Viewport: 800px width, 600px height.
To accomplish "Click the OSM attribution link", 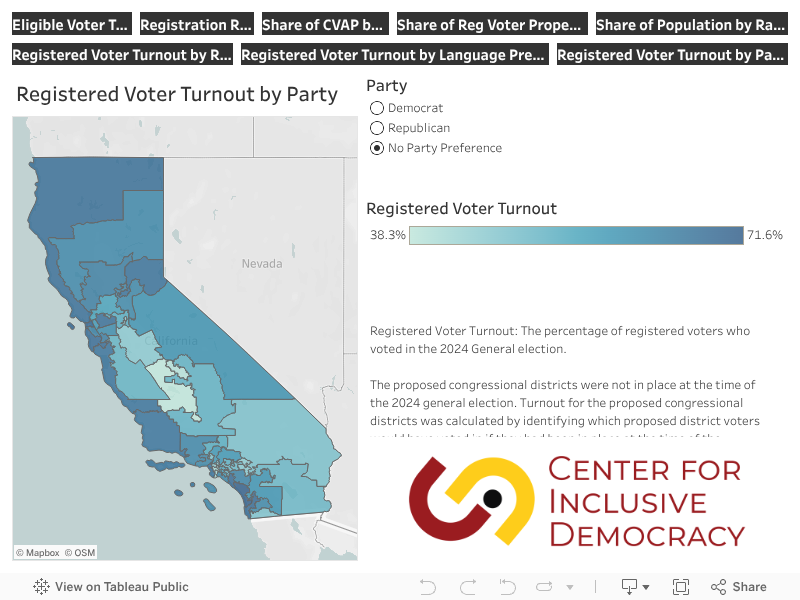I will coord(81,552).
